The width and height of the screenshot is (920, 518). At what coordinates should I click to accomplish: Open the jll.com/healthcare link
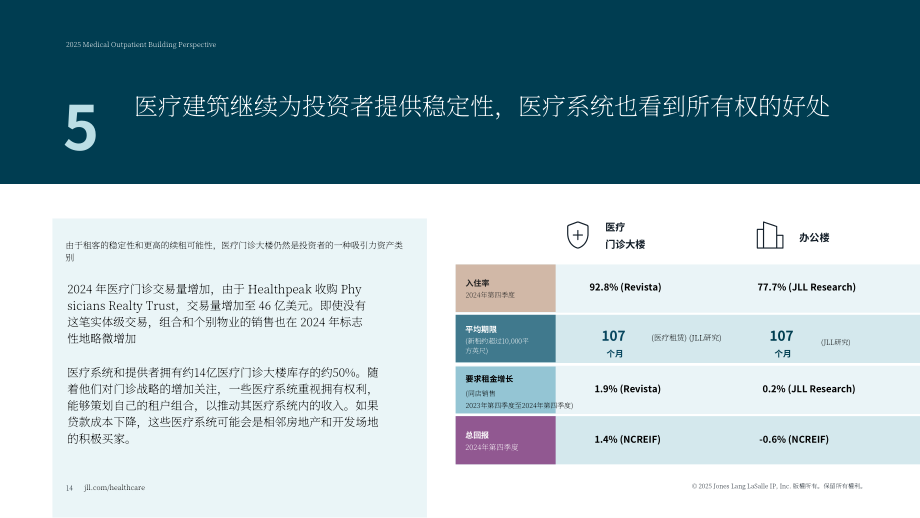[x=114, y=487]
